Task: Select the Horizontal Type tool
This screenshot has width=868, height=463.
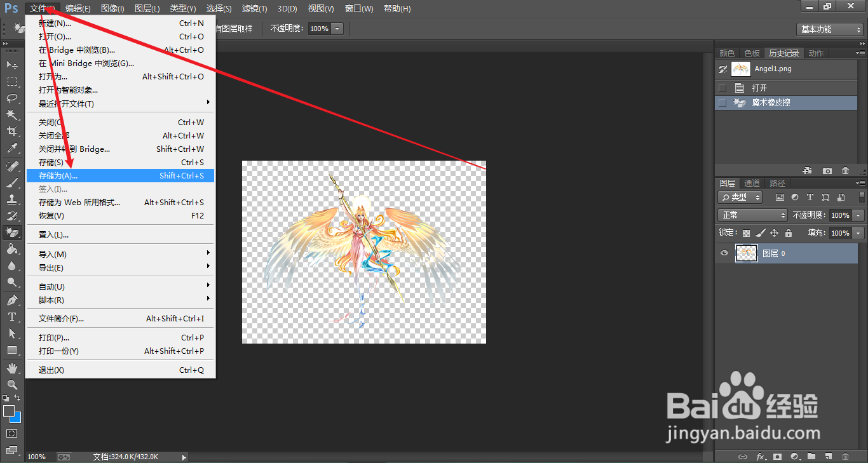Action: [12, 317]
